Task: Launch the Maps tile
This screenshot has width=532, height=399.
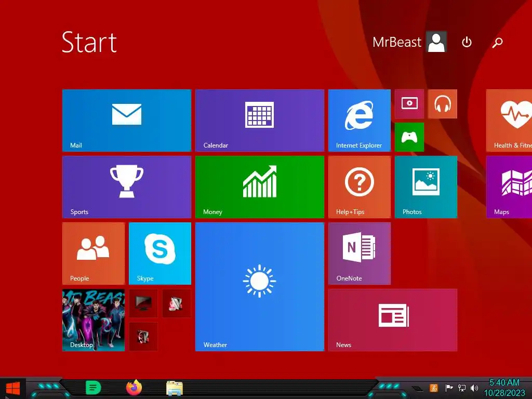Action: point(509,187)
